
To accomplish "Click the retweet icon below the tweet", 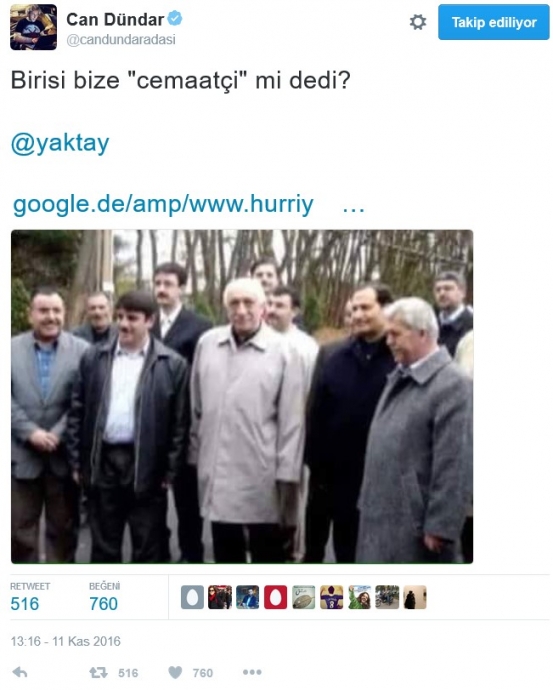I will [98, 672].
